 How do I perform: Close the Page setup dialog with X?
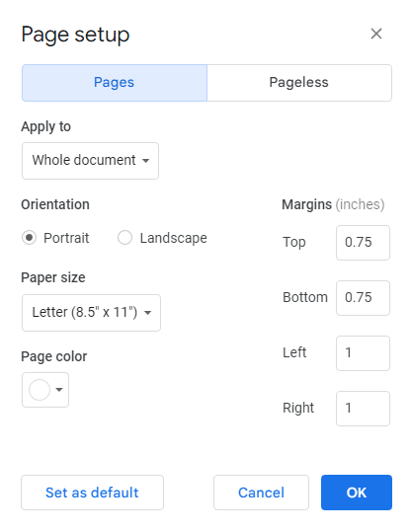tap(376, 34)
